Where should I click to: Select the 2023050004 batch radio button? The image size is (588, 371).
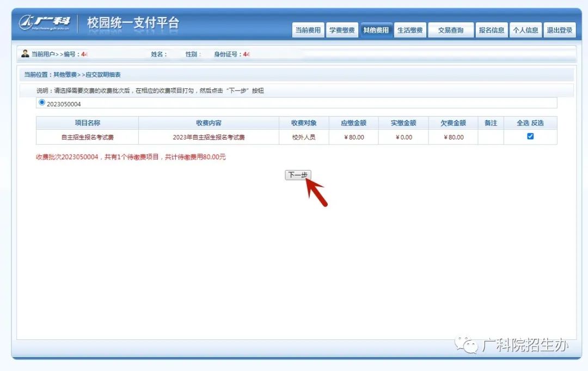(x=42, y=102)
